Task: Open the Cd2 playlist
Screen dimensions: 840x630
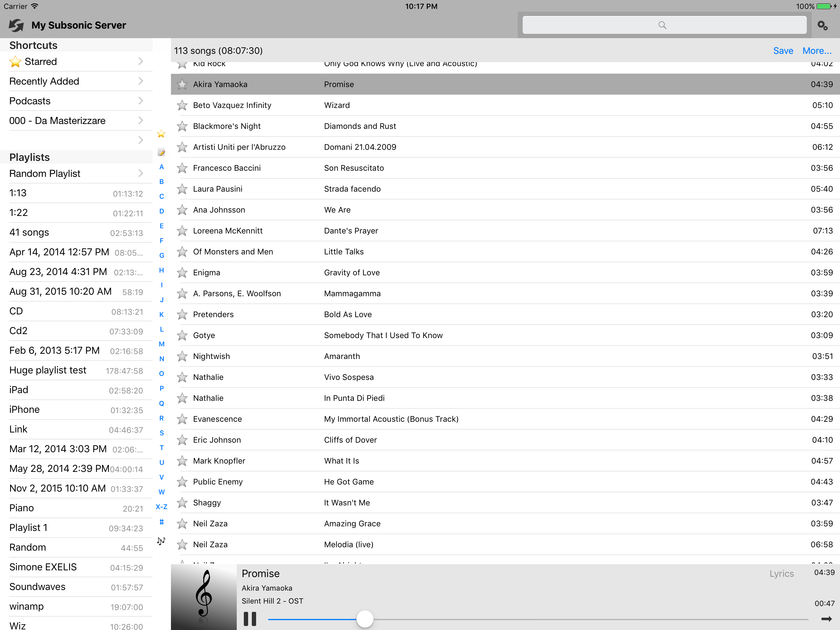Action: (76, 331)
